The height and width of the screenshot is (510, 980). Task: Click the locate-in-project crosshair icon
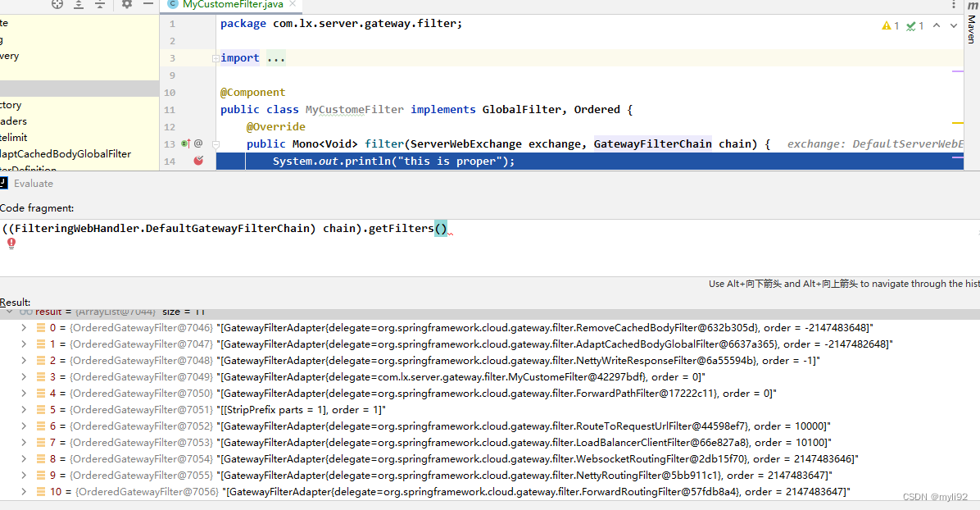[x=57, y=4]
